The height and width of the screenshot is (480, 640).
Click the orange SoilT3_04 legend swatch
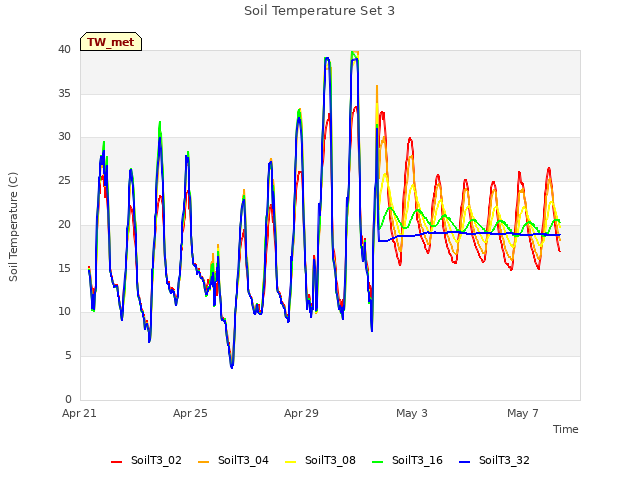pos(203,462)
